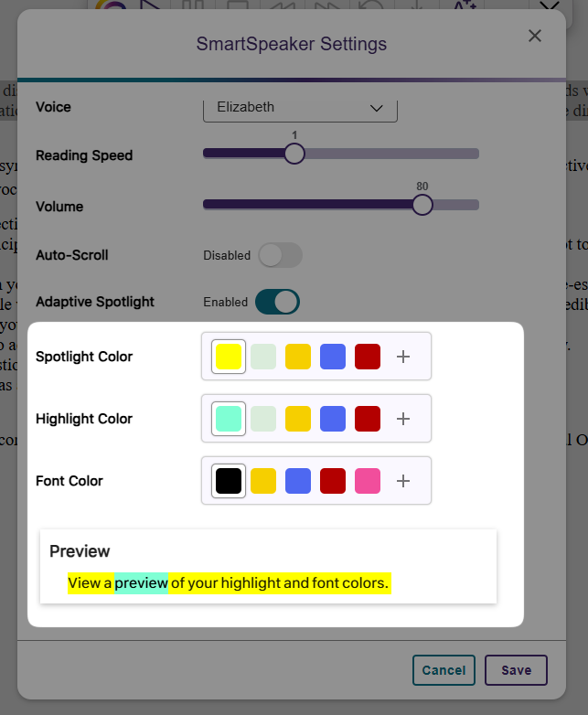Add a custom Font Color with plus

403,481
